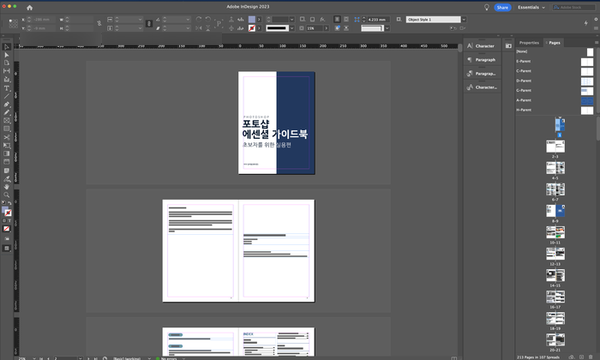The height and width of the screenshot is (360, 600).
Task: Select the Content Collector tool
Action: point(7,79)
